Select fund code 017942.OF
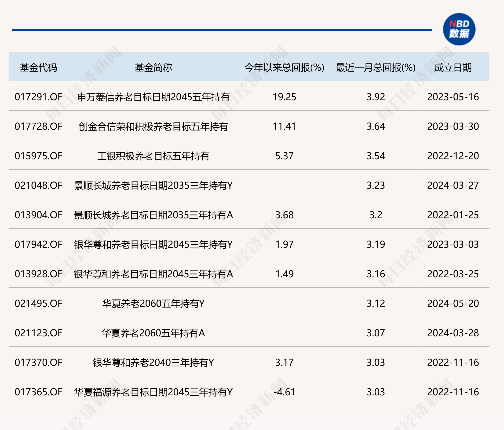The height and width of the screenshot is (430, 504). pyautogui.click(x=38, y=244)
